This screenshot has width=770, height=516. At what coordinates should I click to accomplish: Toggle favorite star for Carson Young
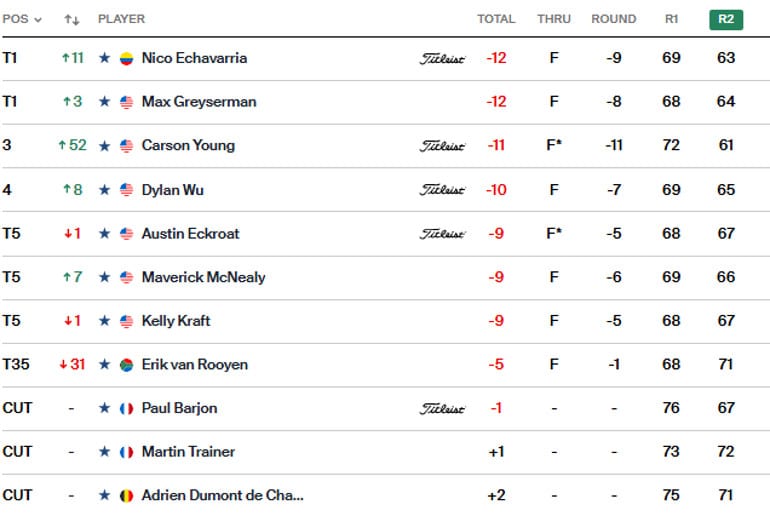104,146
